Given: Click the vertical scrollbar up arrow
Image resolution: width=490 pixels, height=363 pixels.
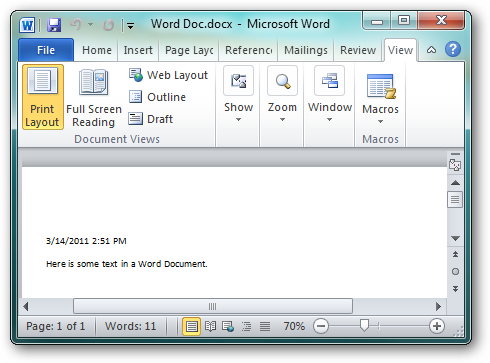Looking at the screenshot, I should 455,183.
